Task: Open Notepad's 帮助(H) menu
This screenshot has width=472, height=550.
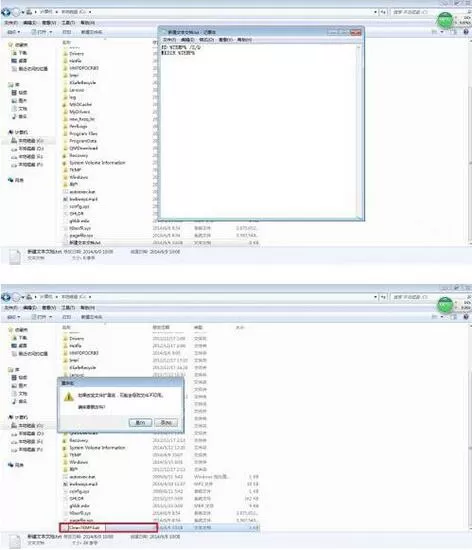Action: pyautogui.click(x=244, y=40)
